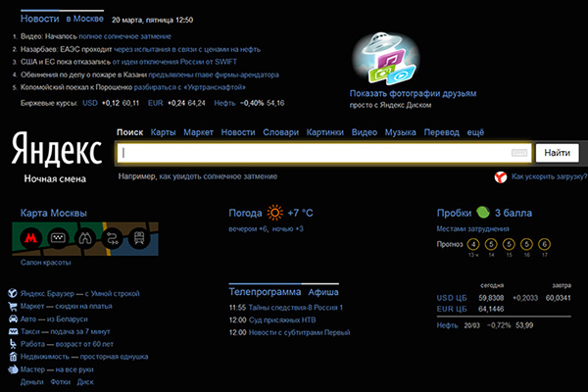
Task: Select the 13 ч traffic forecast circle
Action: 473,245
